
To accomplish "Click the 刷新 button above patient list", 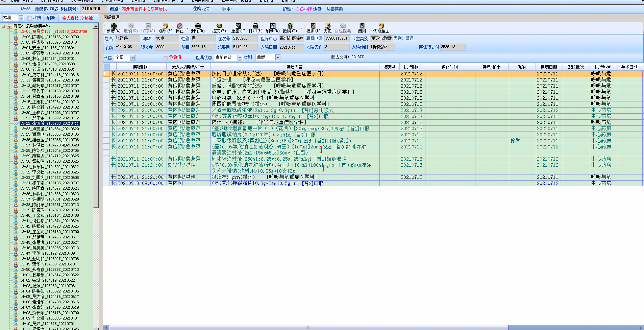I will point(51,18).
